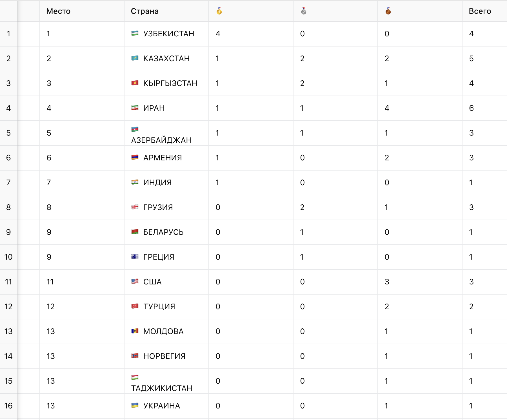Click the gold medal column header icon
The image size is (507, 420).
coord(219,11)
